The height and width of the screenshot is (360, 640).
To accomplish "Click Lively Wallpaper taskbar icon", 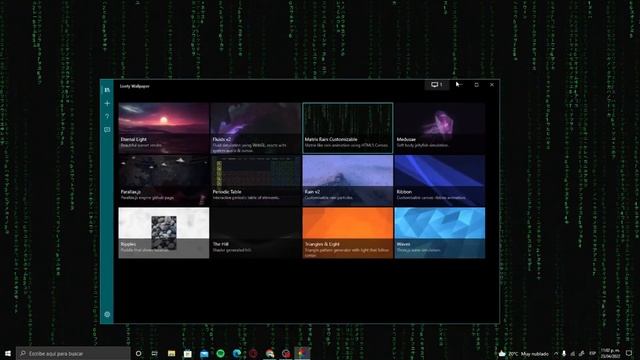I will point(302,353).
